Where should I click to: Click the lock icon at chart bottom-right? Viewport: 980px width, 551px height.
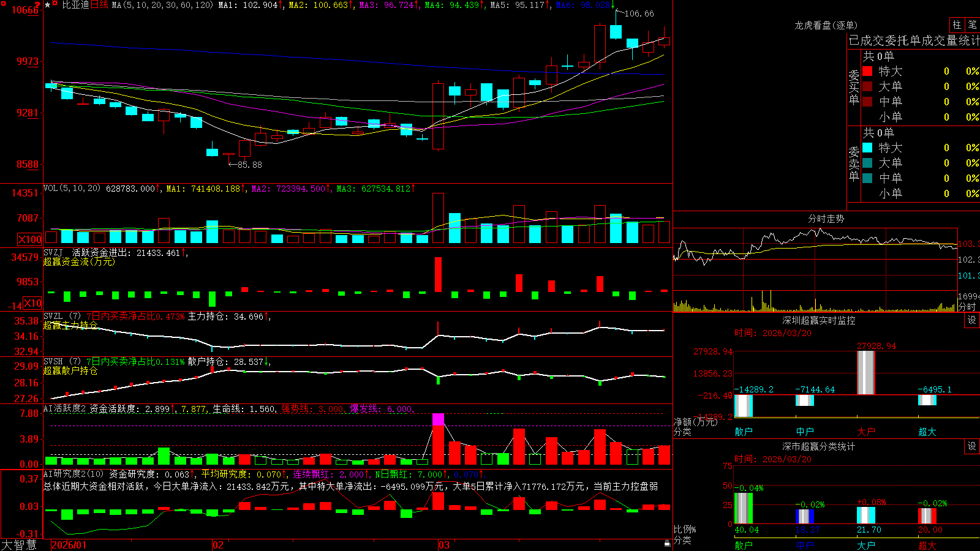668,544
